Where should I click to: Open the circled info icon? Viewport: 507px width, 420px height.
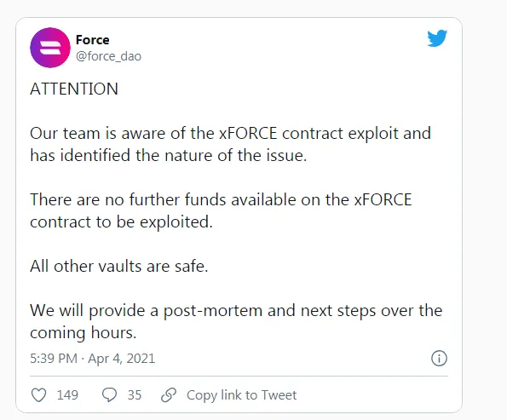439,359
